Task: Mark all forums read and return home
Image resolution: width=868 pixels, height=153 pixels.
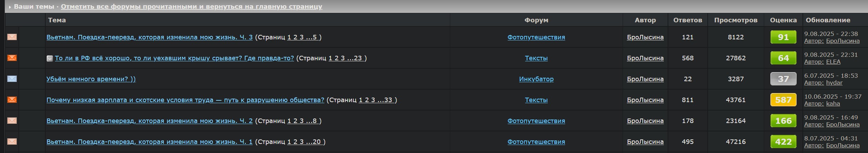Action: 191,6
